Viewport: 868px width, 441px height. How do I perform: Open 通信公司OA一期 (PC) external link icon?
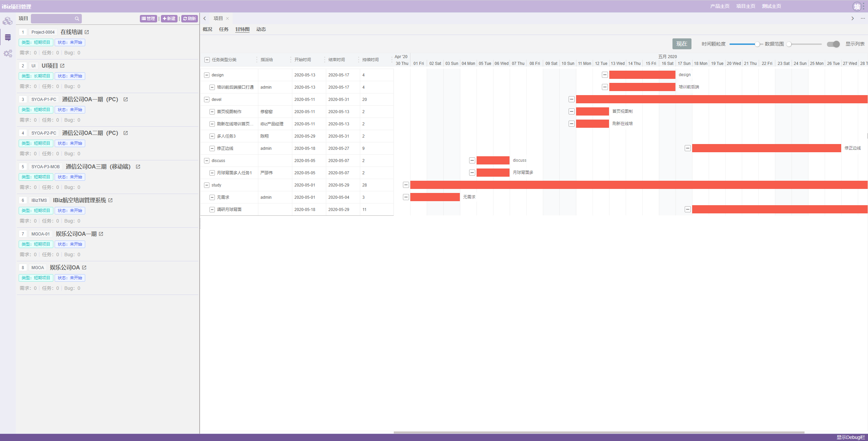[x=126, y=100]
